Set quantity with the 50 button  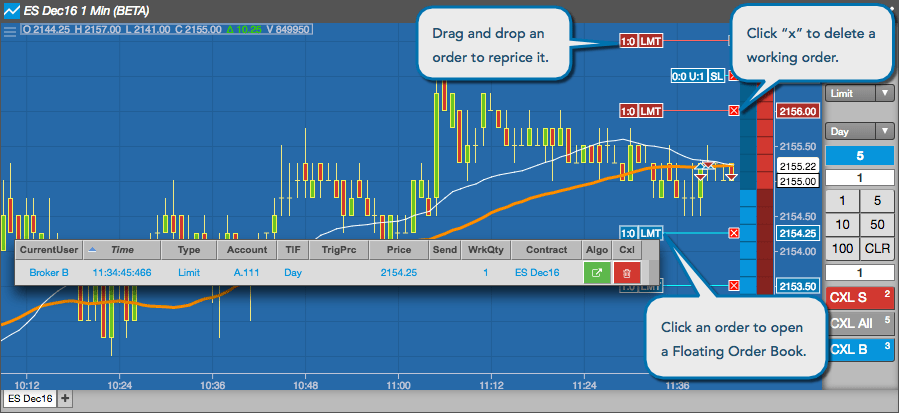(877, 225)
